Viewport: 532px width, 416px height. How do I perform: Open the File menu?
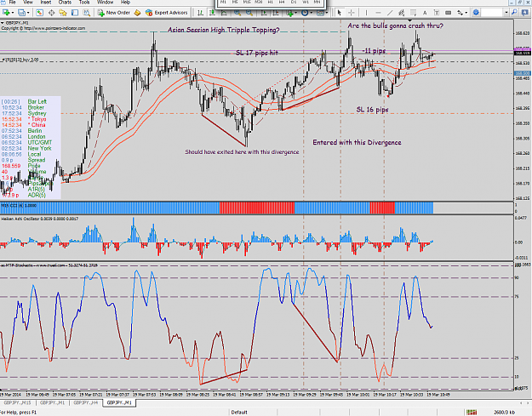coord(12,2)
